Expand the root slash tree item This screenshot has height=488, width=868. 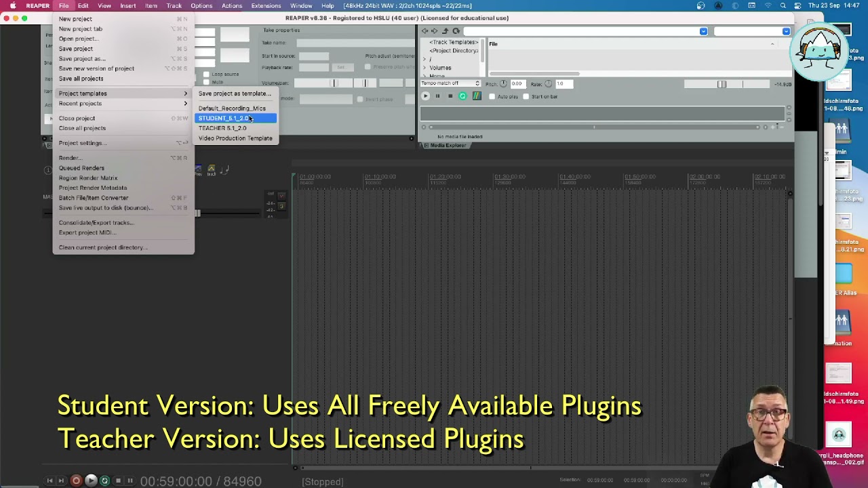(425, 60)
